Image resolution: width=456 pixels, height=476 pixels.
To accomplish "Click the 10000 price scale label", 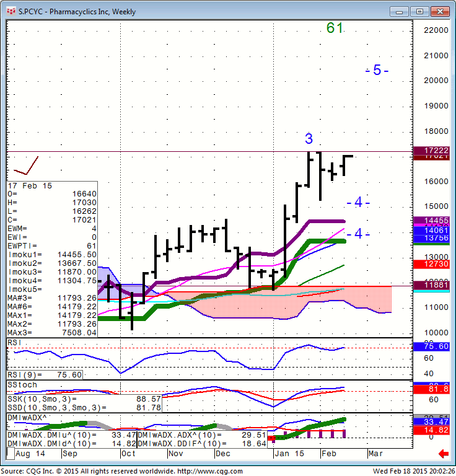I will pyautogui.click(x=436, y=333).
